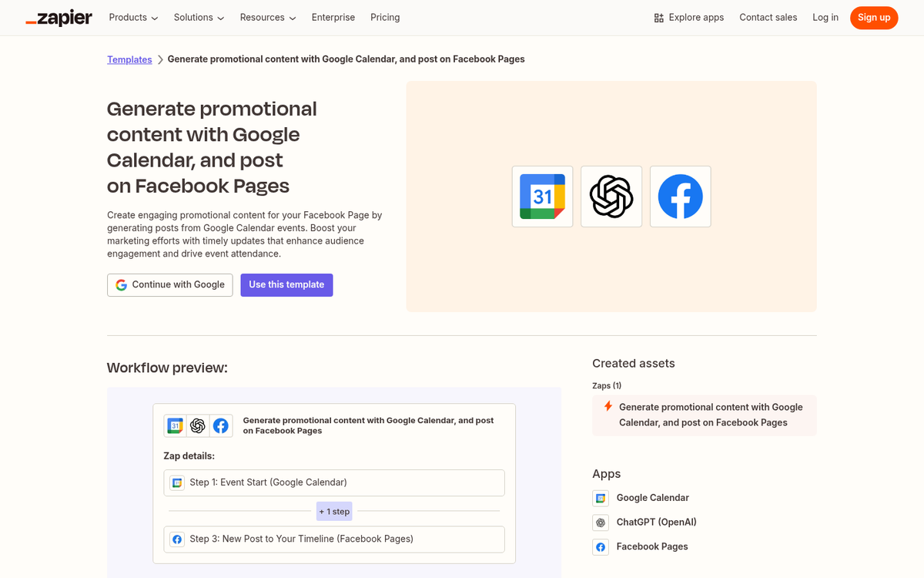
Task: Click the Google Calendar icon under Apps
Action: pos(601,498)
